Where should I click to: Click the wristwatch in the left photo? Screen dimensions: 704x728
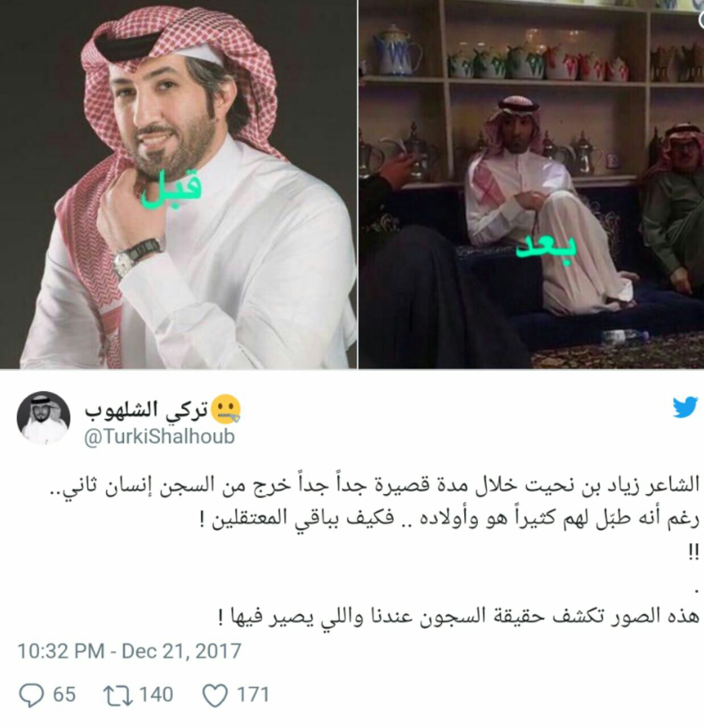click(x=136, y=258)
